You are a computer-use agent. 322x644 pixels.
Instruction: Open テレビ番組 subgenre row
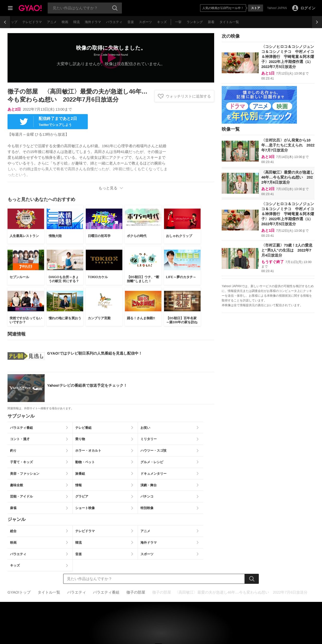click(x=105, y=428)
